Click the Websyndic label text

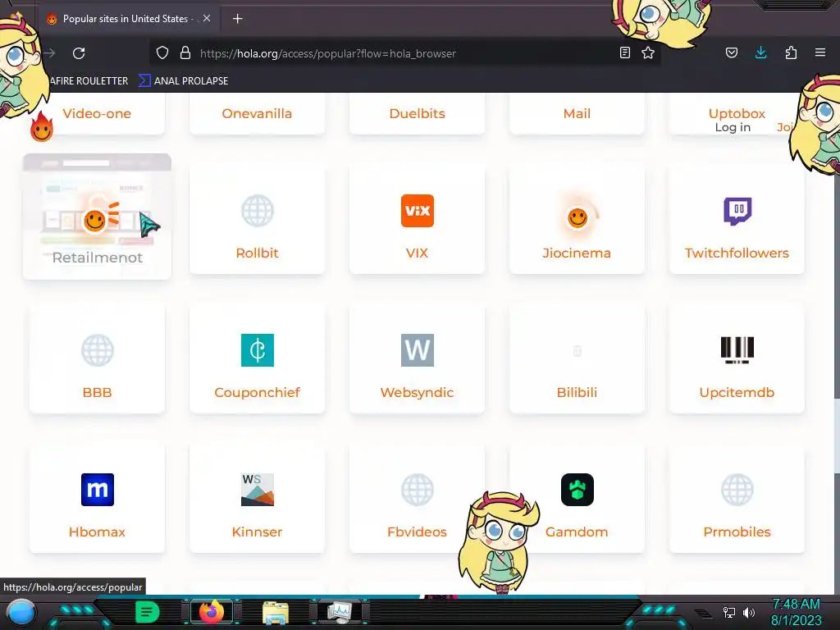click(x=418, y=392)
